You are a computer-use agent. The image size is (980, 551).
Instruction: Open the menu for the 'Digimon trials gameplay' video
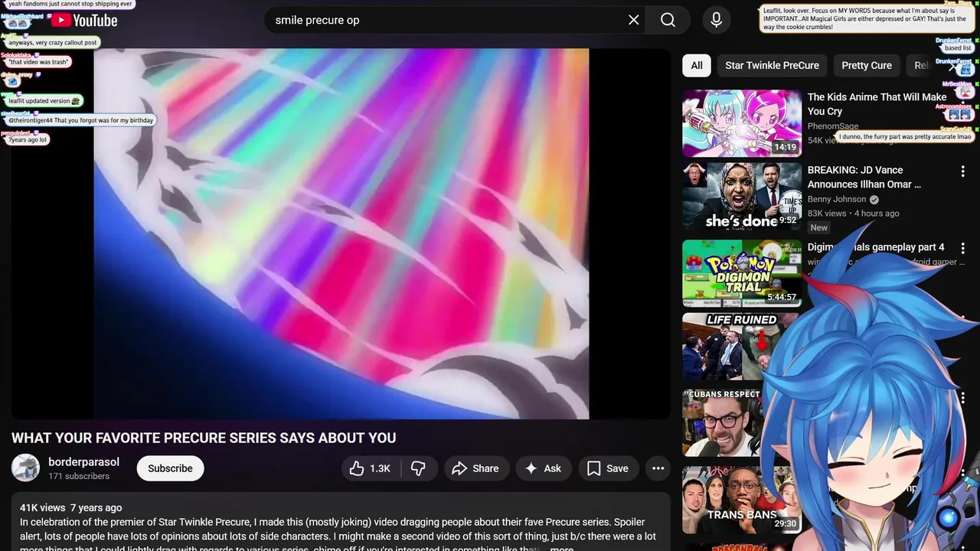tap(962, 249)
